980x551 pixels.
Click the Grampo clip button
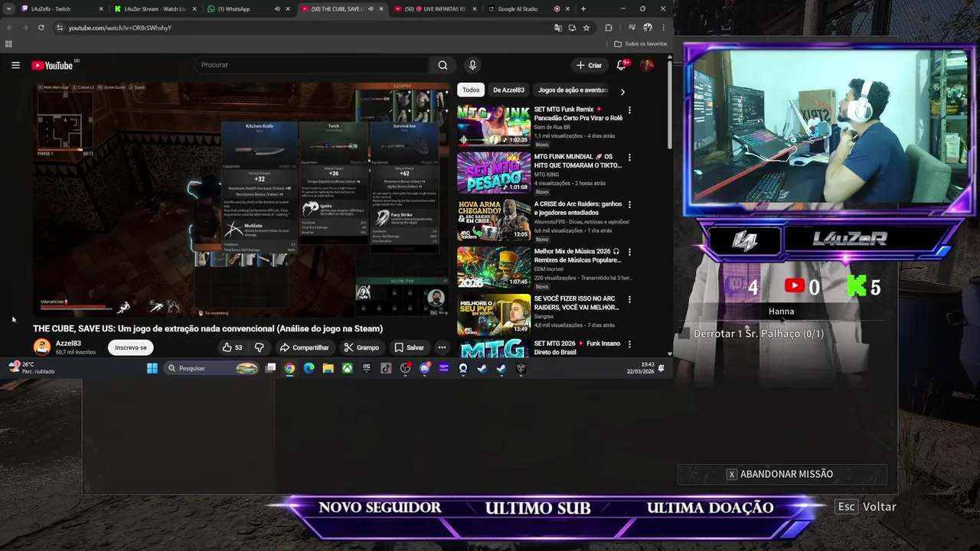click(x=361, y=347)
